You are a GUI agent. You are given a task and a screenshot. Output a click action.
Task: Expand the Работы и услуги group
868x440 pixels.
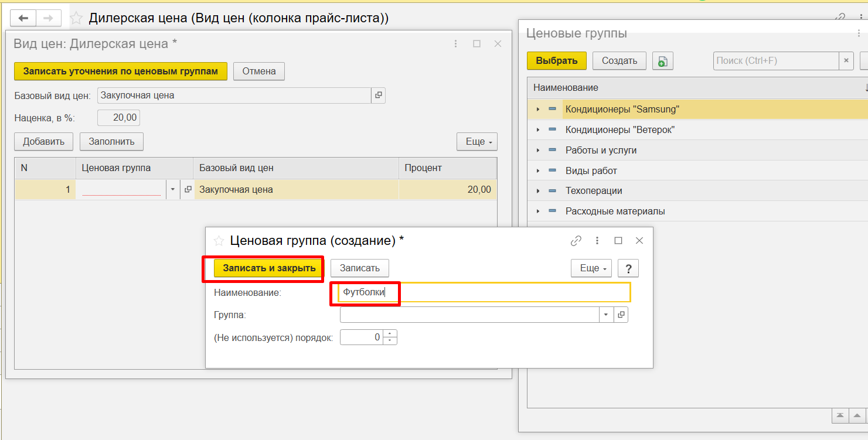[538, 151]
